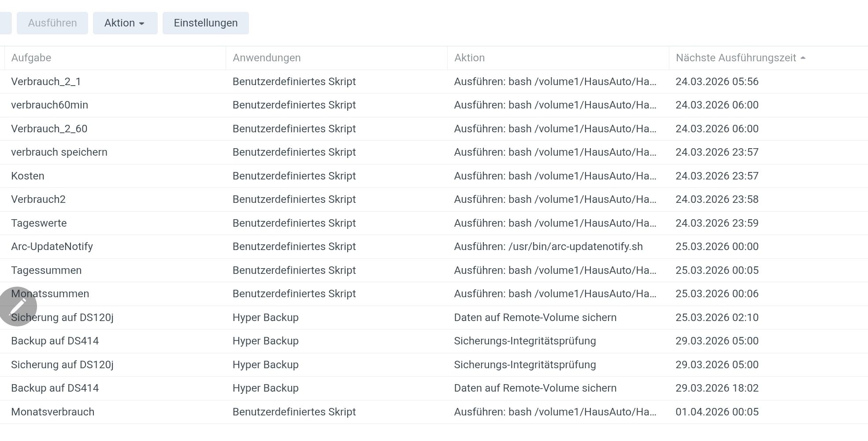Viewport: 868px width, 441px height.
Task: Sort by the Aufgabe column header
Action: tap(31, 58)
